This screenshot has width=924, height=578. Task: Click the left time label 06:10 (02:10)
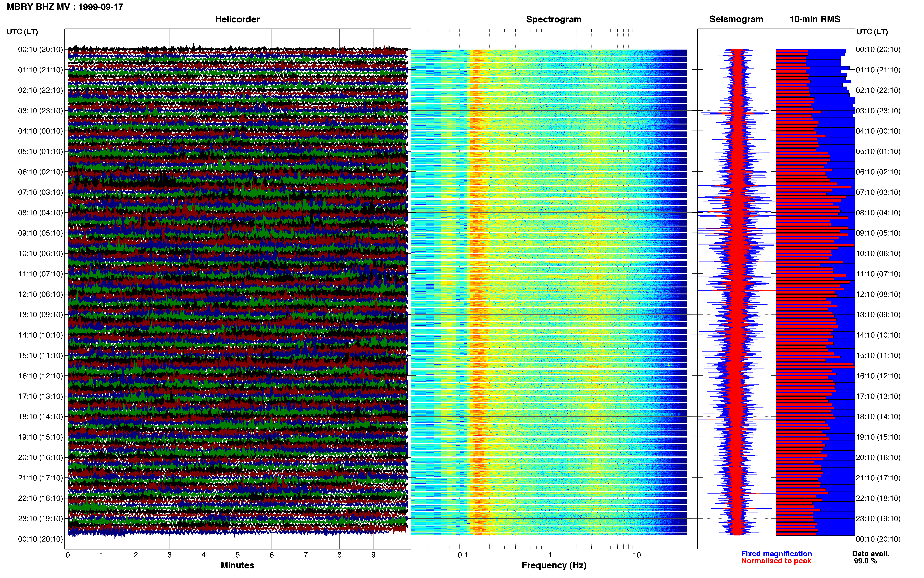pyautogui.click(x=41, y=172)
